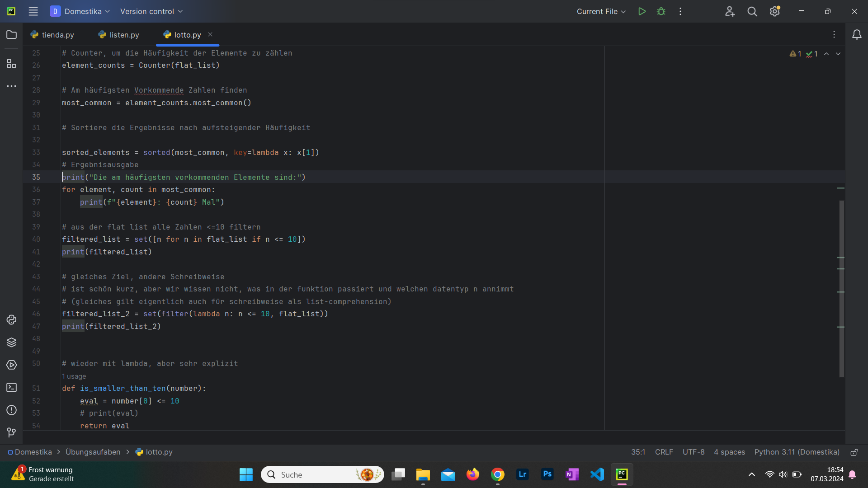The image size is (868, 488).
Task: Open the Services tool window
Action: pyautogui.click(x=12, y=365)
